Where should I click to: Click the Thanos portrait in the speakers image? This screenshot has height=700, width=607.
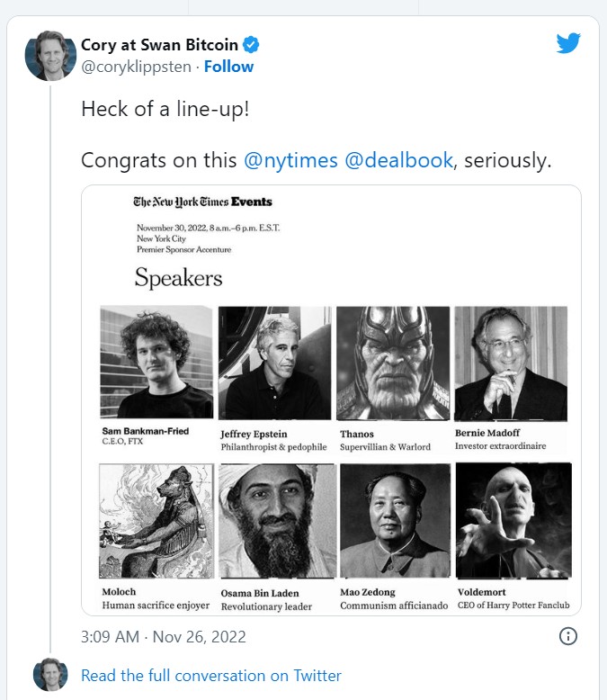[393, 363]
